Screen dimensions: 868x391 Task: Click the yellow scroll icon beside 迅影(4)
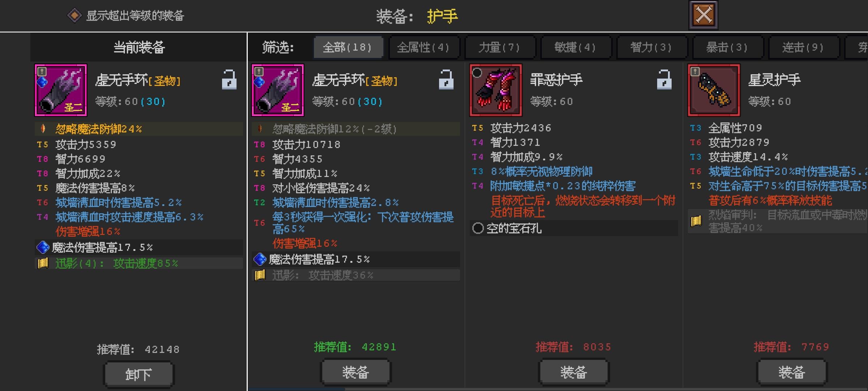pyautogui.click(x=43, y=263)
